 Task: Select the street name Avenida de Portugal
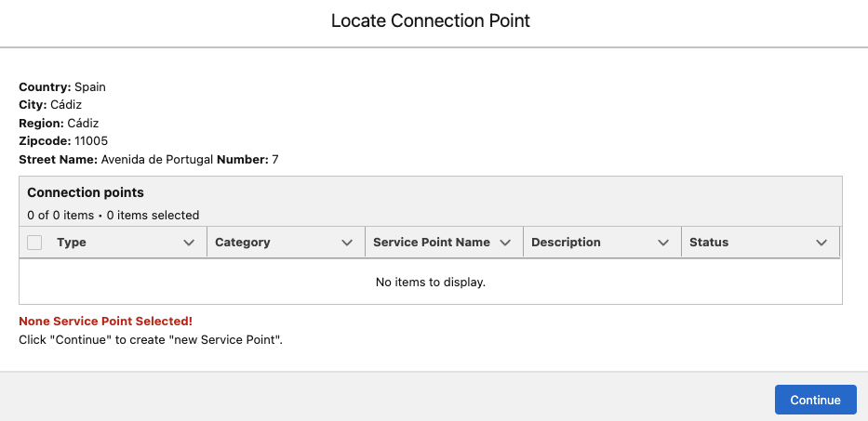tap(157, 160)
